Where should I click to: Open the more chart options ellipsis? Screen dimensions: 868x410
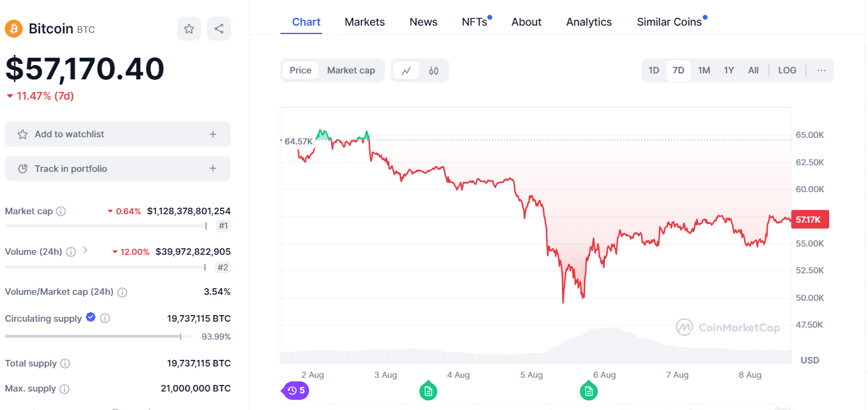[x=821, y=70]
